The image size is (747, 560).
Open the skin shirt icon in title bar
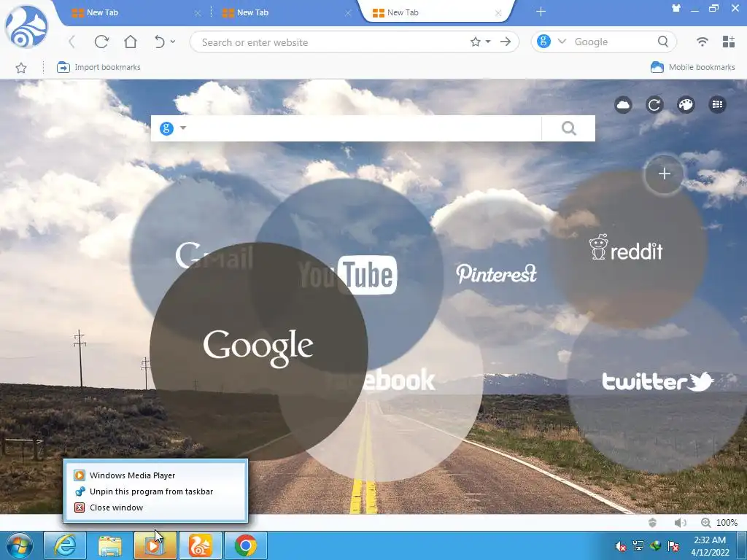point(676,8)
